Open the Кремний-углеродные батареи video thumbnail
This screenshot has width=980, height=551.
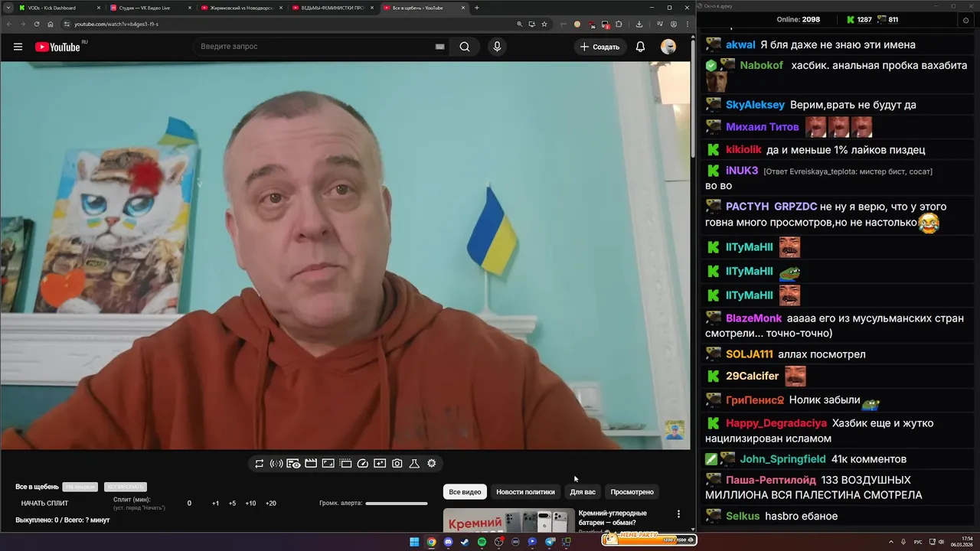[x=508, y=520]
